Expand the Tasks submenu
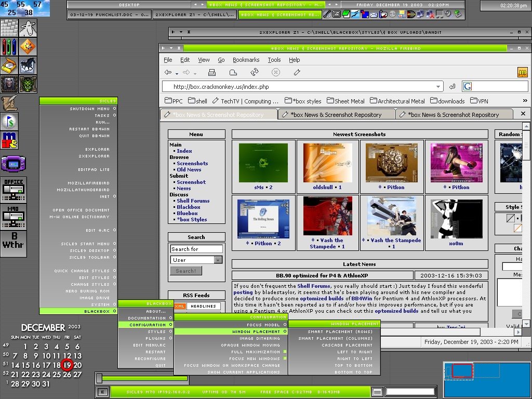This screenshot has width=532, height=399. click(78, 115)
